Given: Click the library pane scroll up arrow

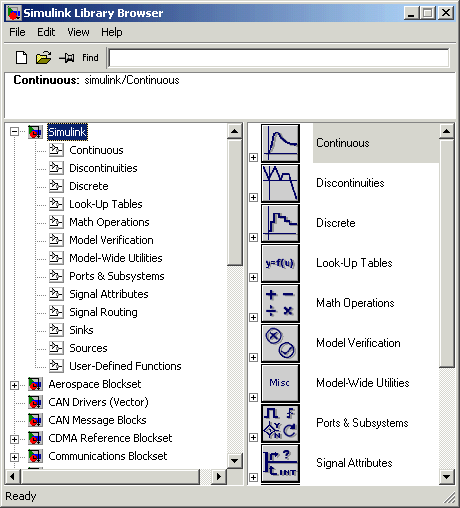Looking at the screenshot, I should pos(447,131).
